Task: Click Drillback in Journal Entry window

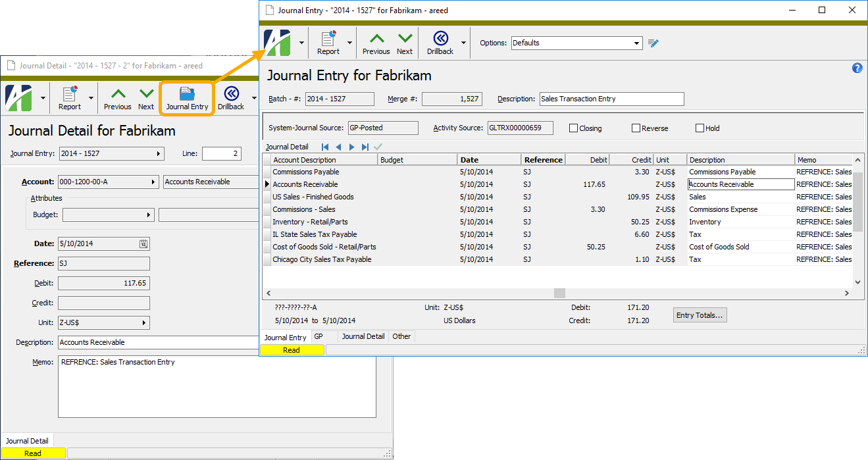Action: tap(440, 42)
